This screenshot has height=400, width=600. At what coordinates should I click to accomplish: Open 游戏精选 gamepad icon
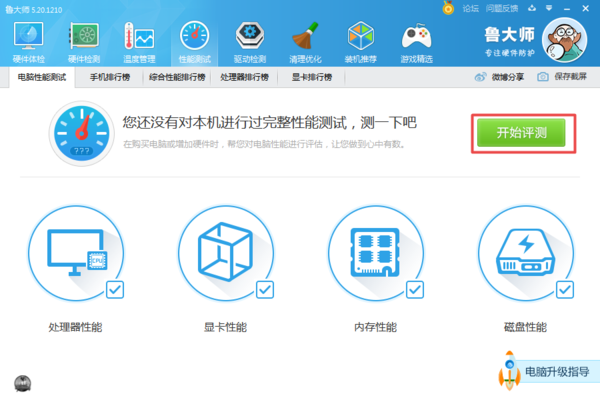[x=416, y=38]
